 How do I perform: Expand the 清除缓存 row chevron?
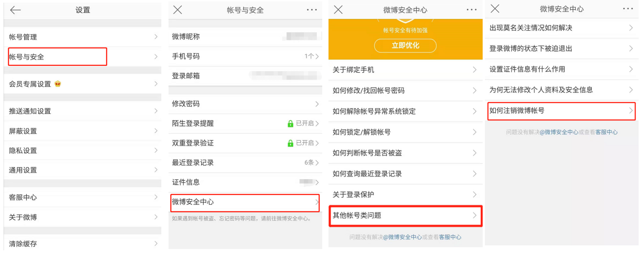(156, 244)
